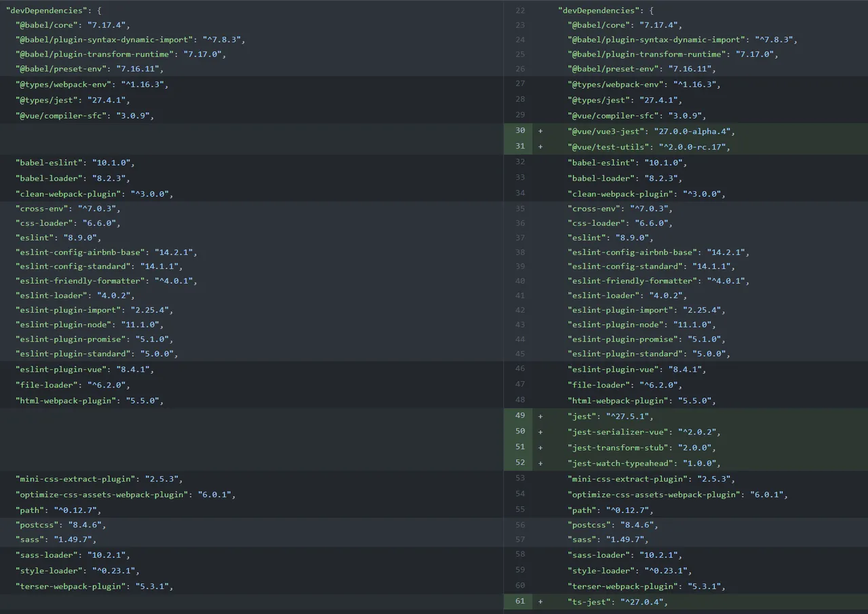Click the plus marker beside line 50
Screen dimensions: 868x614
point(540,431)
